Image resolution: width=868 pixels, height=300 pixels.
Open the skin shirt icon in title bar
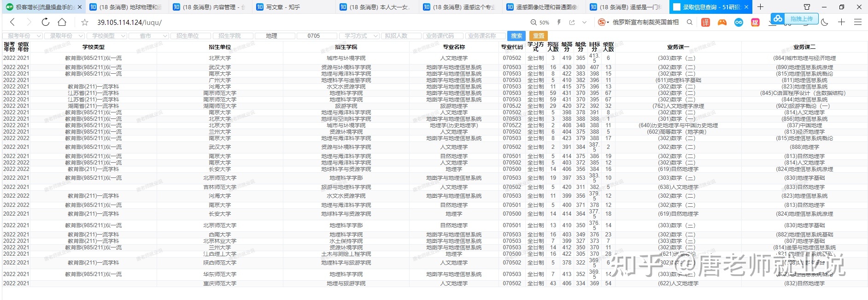(807, 7)
